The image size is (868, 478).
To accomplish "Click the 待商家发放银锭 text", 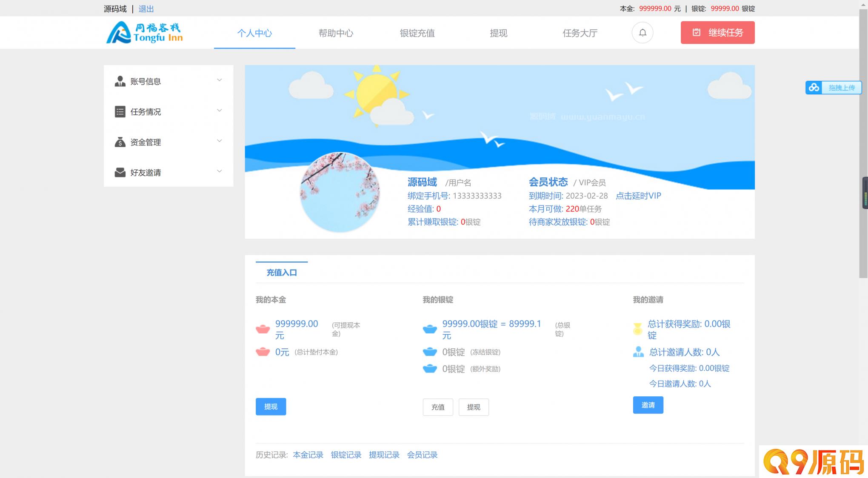I will (569, 222).
